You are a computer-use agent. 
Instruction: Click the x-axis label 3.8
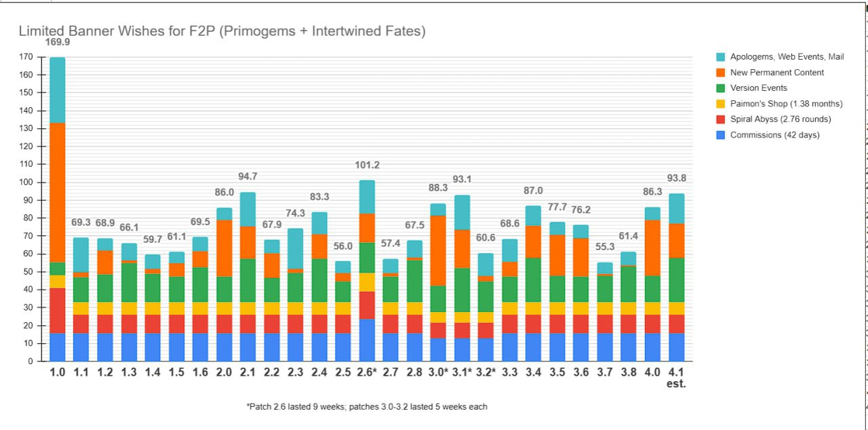pos(628,372)
